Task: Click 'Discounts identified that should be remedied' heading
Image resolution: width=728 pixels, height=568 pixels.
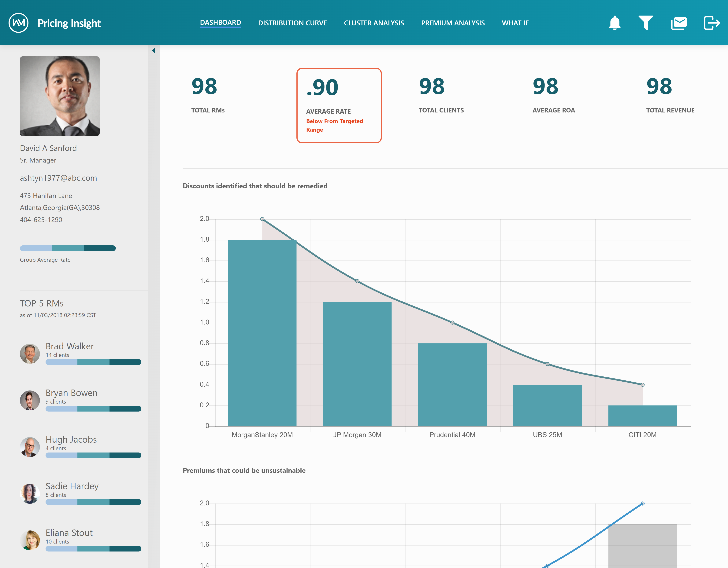Action: click(x=255, y=186)
